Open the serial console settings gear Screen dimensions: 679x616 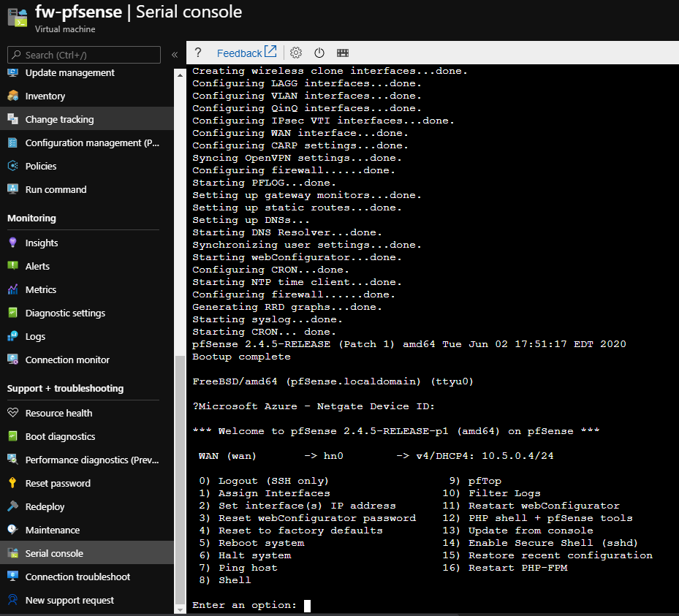point(296,53)
